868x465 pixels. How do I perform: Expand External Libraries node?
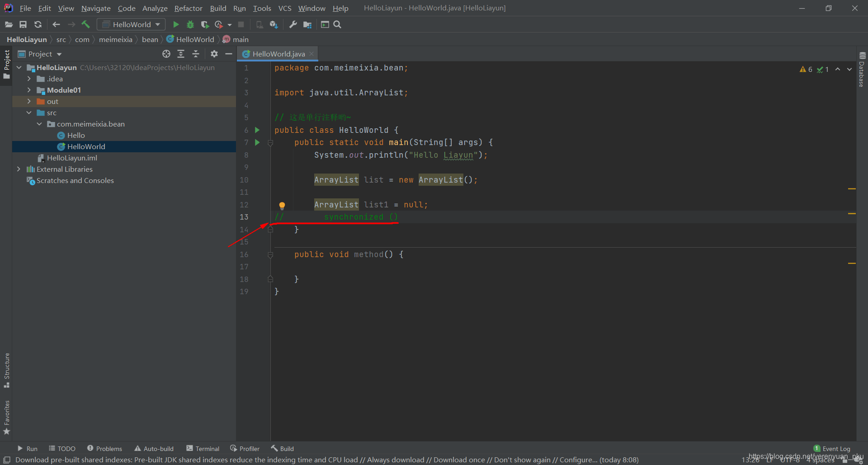point(19,169)
